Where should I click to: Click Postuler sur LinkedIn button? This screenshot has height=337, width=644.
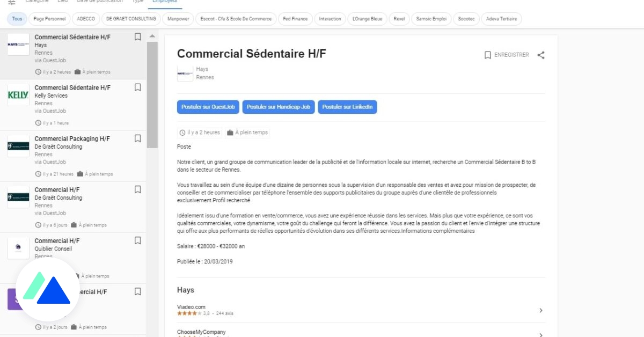coord(347,107)
